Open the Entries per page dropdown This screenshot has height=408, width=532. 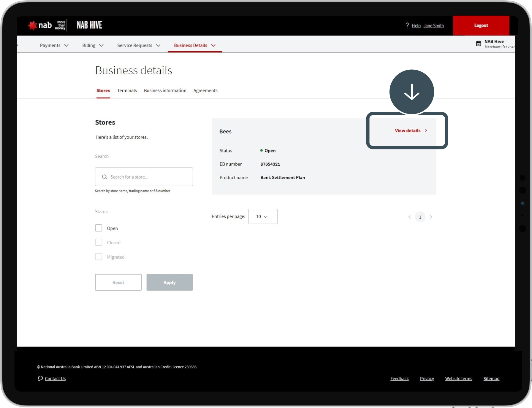[263, 217]
